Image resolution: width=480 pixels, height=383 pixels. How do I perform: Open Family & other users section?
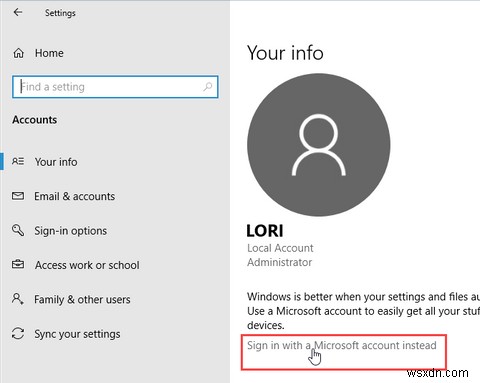tap(82, 299)
